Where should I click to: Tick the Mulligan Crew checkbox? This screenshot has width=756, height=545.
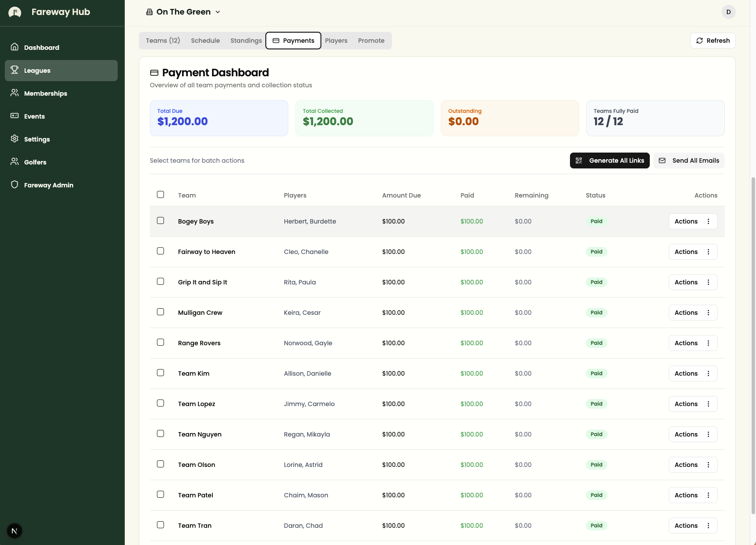coord(160,312)
